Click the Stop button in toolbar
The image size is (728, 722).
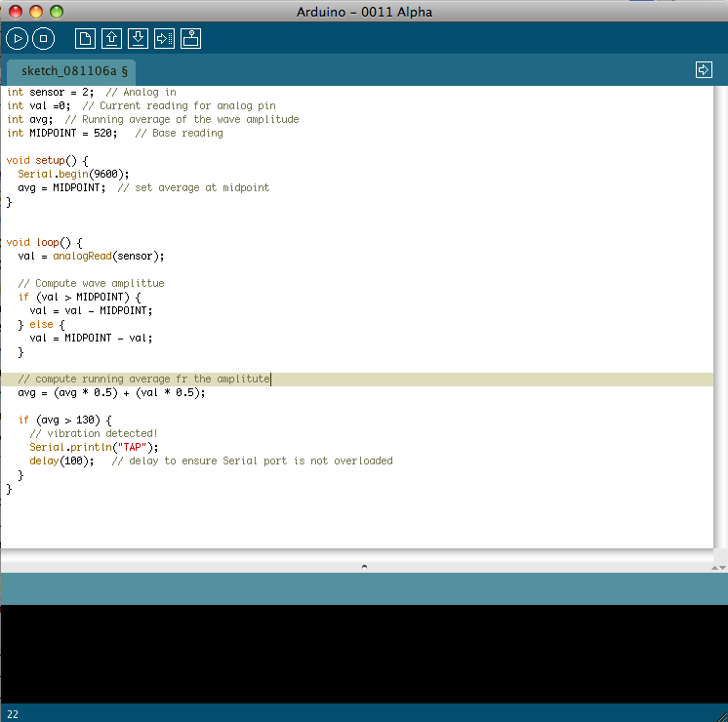43,38
